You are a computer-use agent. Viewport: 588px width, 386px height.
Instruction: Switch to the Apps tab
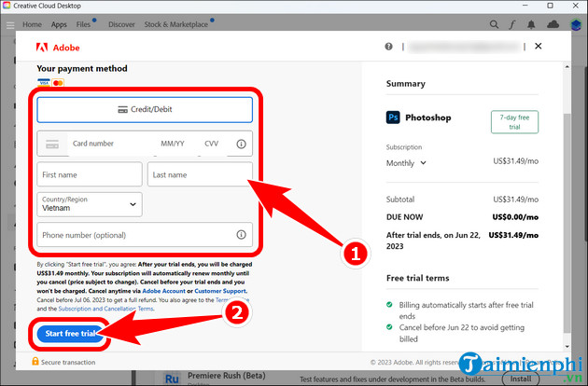[59, 24]
